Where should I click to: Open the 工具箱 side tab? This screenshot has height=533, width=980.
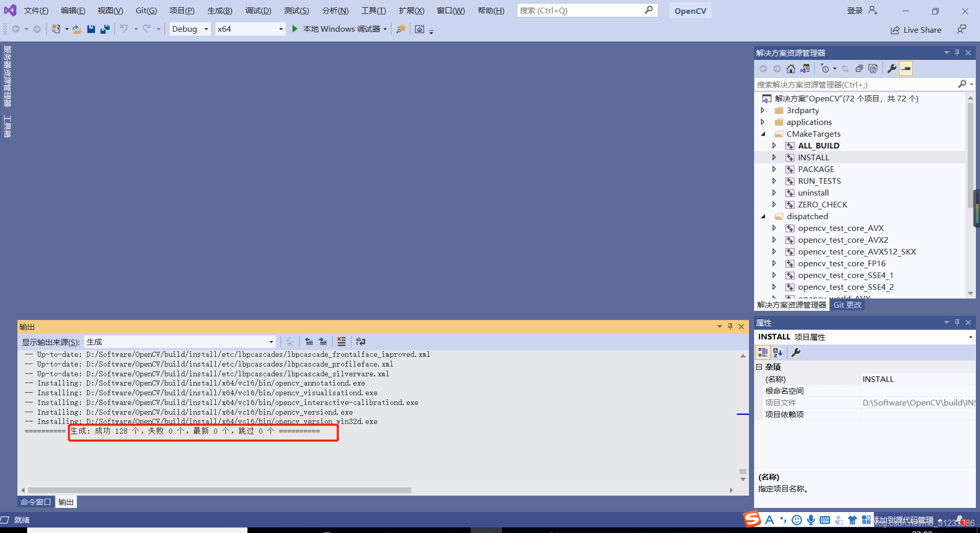point(7,126)
